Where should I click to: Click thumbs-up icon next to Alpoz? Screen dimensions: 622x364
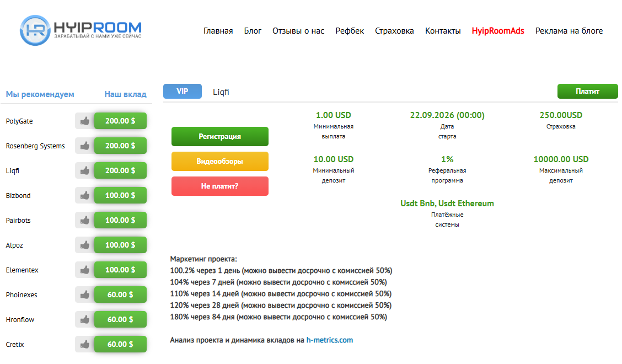[85, 245]
